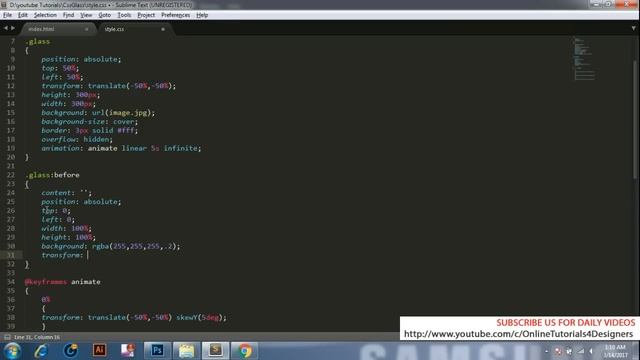Click the .glass selector on line 7
This screenshot has width=640, height=360.
[x=38, y=42]
